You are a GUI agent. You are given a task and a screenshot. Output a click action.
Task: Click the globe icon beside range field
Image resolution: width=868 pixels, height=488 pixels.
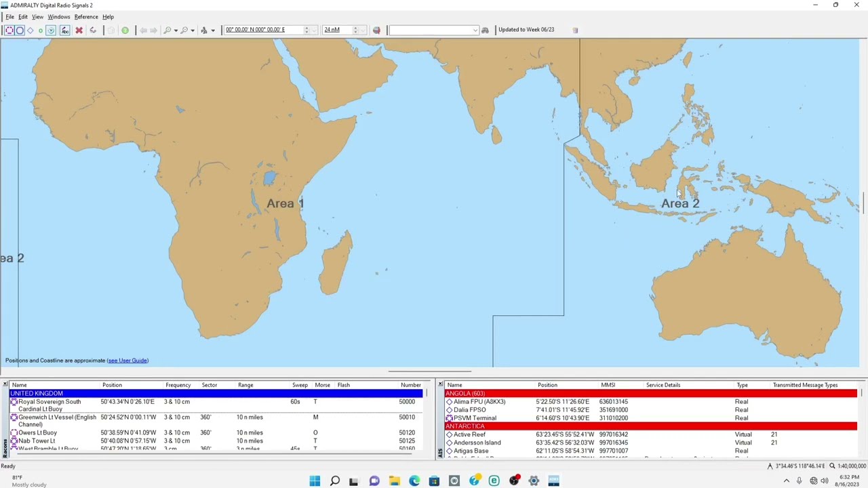click(x=376, y=30)
